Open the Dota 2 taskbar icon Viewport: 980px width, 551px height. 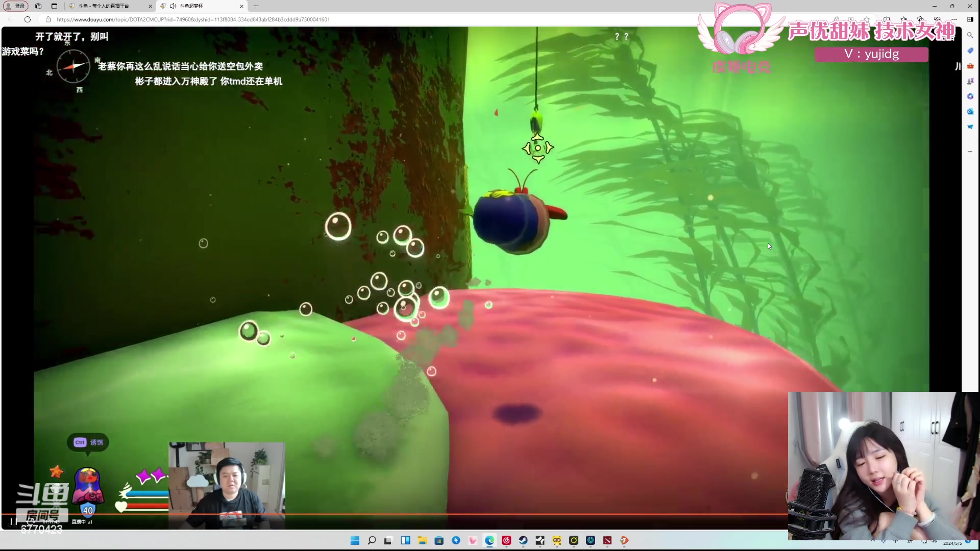pyautogui.click(x=607, y=540)
